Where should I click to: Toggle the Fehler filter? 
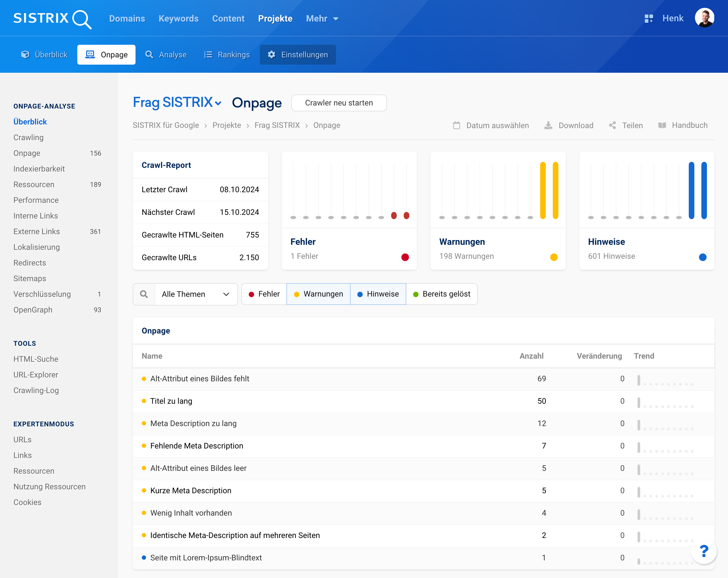[x=264, y=294]
